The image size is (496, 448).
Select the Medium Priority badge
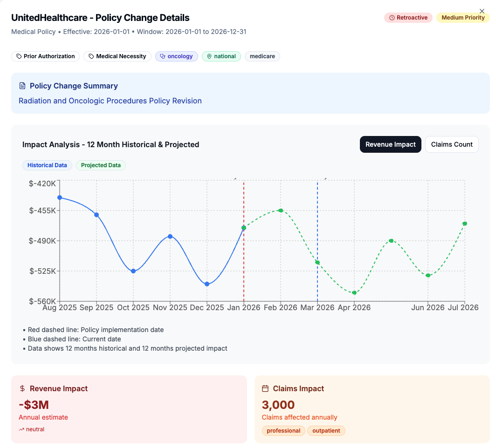463,18
